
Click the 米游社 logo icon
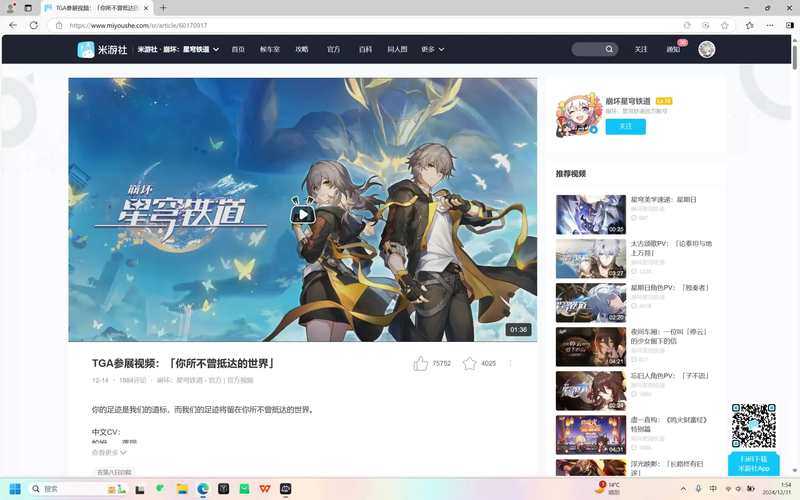click(86, 49)
